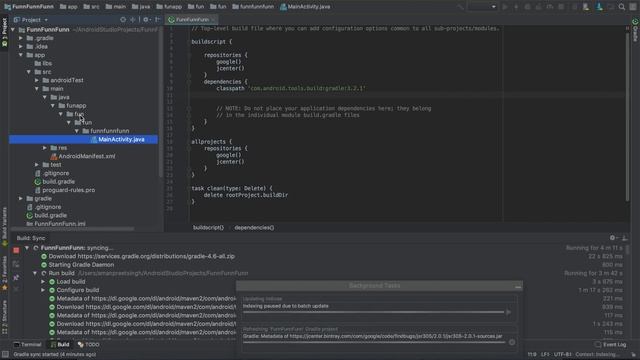The image size is (640, 360).
Task: Open the Project view mode dropdown
Action: pos(31,20)
